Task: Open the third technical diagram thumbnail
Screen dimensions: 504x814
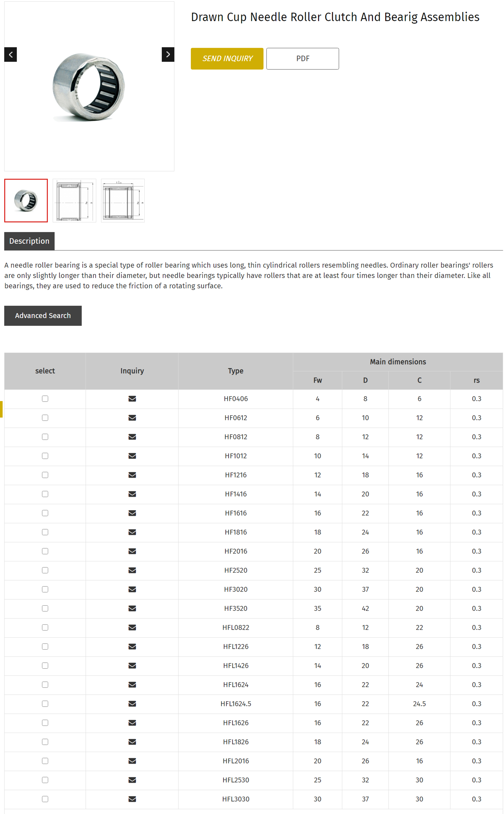Action: [123, 200]
